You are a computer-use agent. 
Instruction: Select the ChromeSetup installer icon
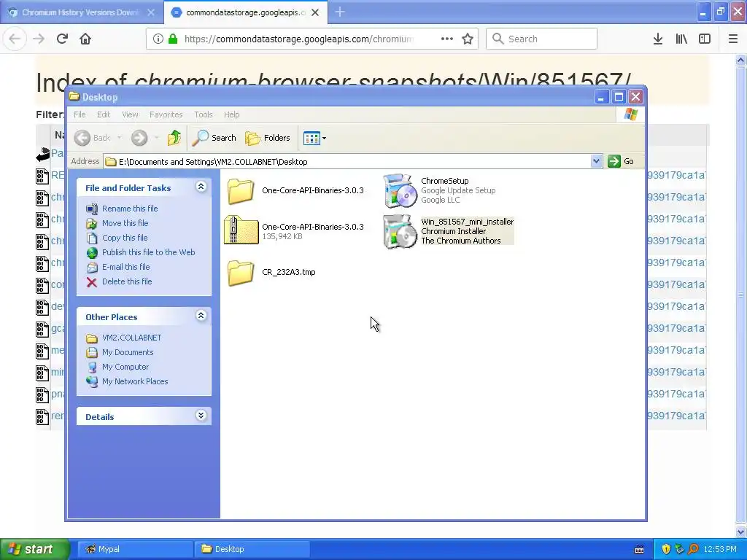click(x=400, y=190)
